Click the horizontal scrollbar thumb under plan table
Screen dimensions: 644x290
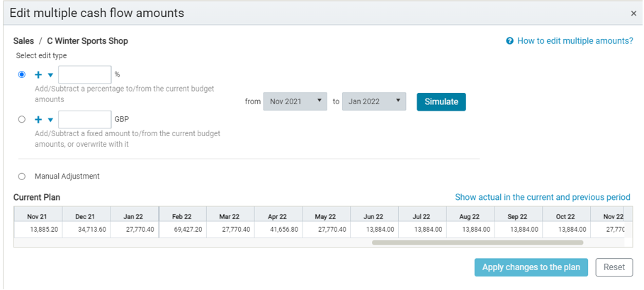pos(478,242)
